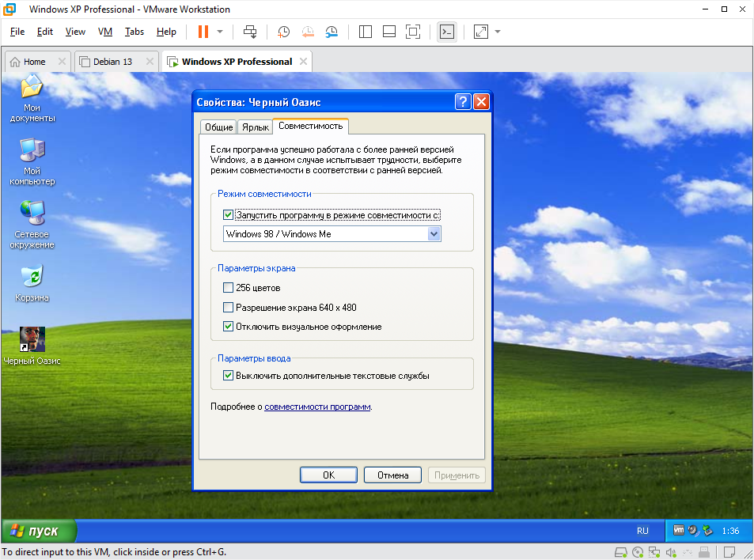754x560 pixels.
Task: Click the Take Snapshot clock icon
Action: click(283, 32)
